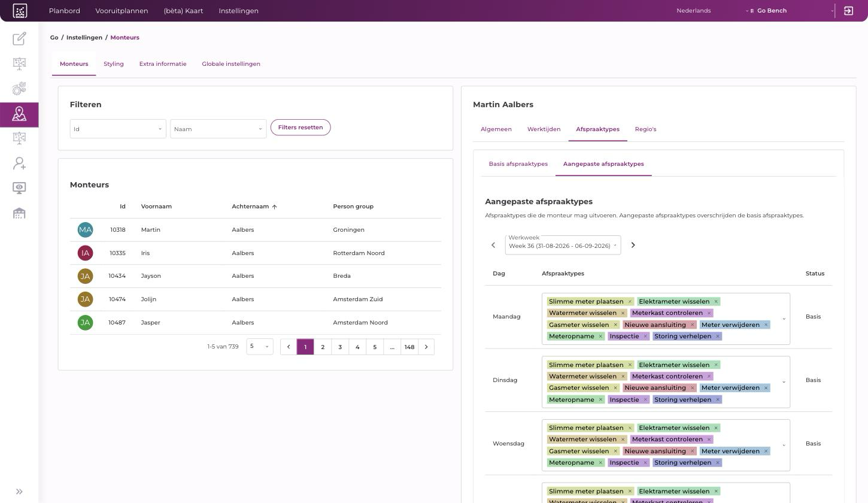Open the Globale instellingen tab
868x503 pixels.
point(231,64)
